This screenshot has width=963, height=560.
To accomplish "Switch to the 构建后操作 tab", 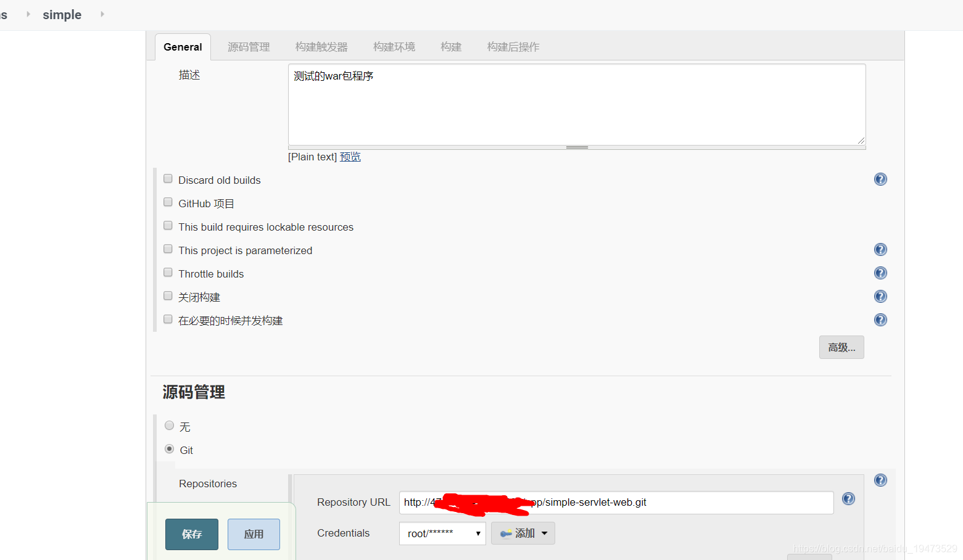I will (513, 47).
